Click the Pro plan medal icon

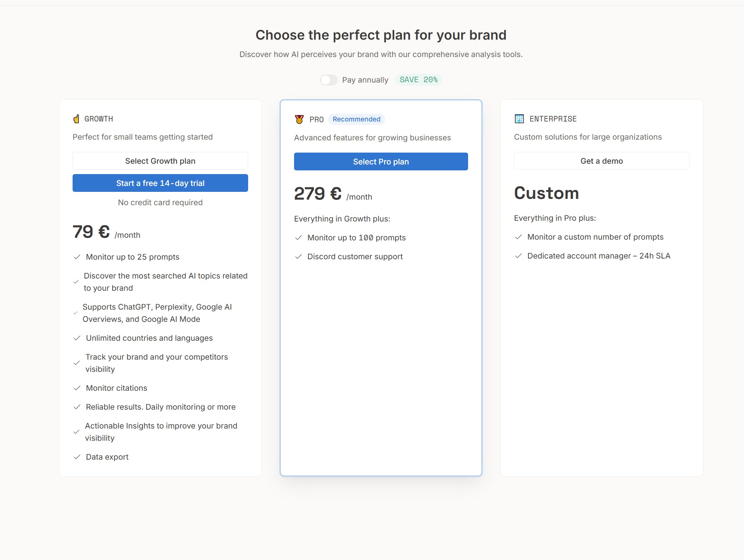coord(299,119)
